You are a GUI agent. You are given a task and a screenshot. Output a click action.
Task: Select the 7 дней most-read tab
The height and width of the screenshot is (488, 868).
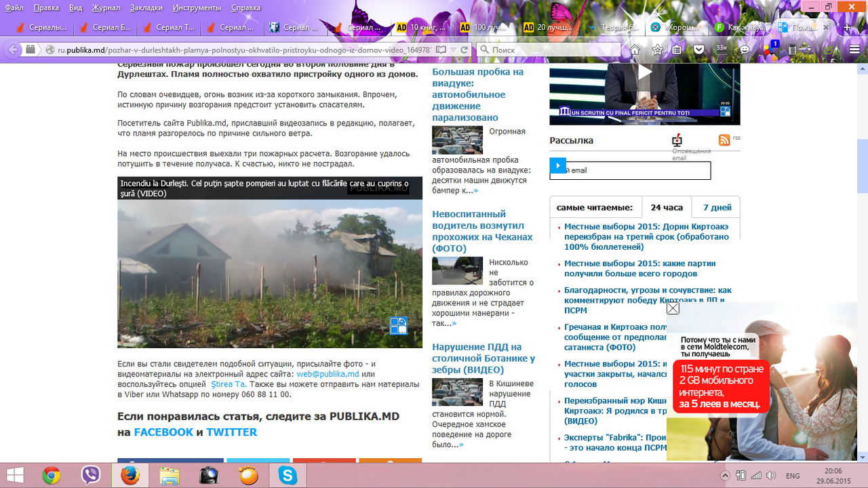(x=717, y=208)
